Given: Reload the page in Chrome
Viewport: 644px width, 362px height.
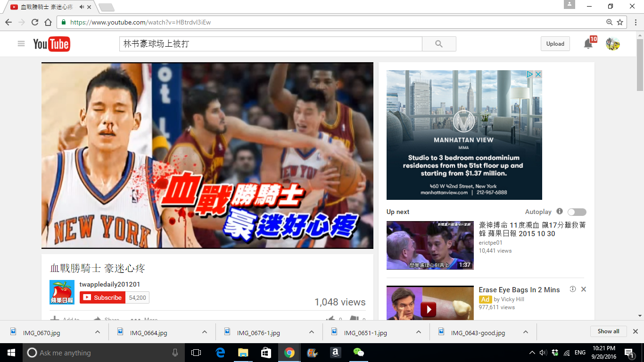Looking at the screenshot, I should pos(35,22).
